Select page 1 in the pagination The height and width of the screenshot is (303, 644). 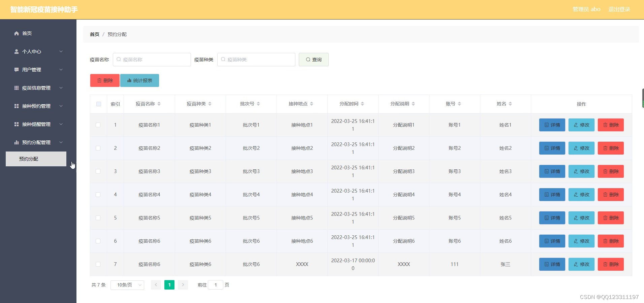[169, 285]
